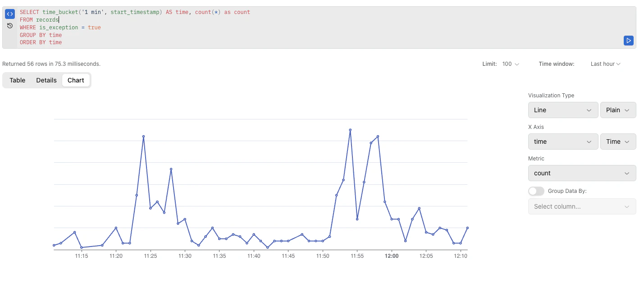Open the Metric count dropdown

pyautogui.click(x=582, y=173)
